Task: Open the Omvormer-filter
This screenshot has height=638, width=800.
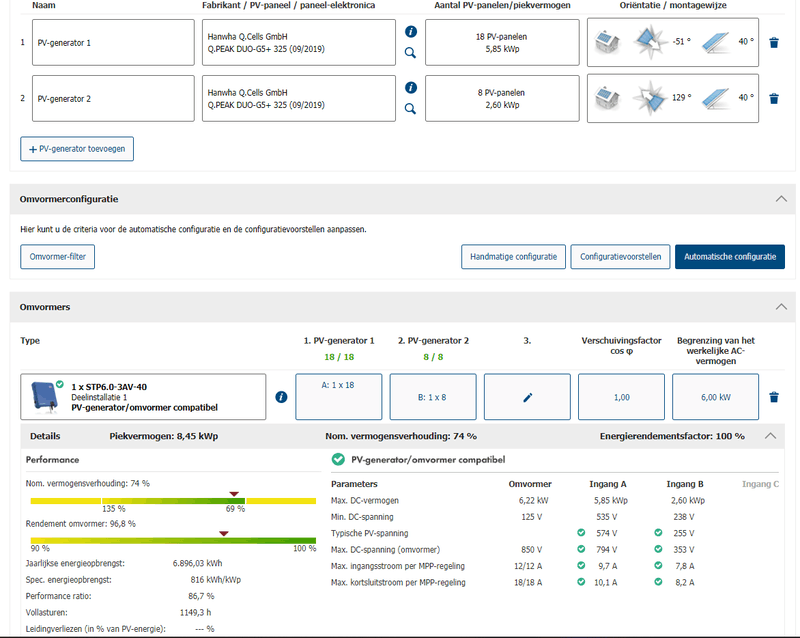Action: (57, 257)
